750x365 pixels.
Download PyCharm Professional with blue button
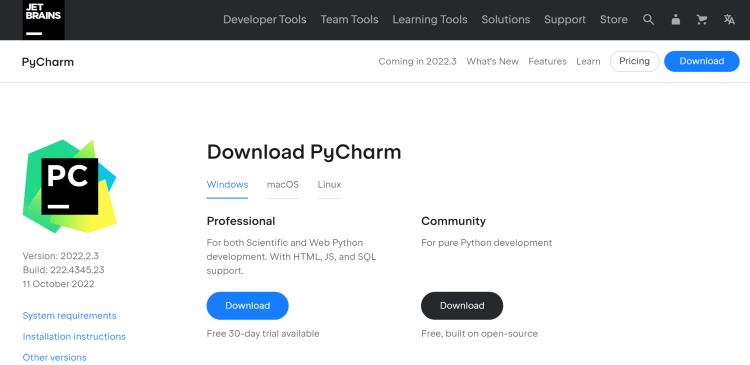pyautogui.click(x=247, y=306)
